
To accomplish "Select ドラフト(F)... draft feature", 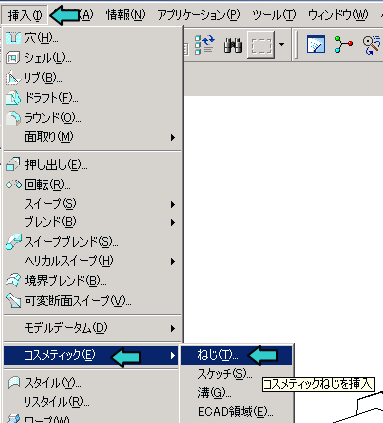I will 93,98.
